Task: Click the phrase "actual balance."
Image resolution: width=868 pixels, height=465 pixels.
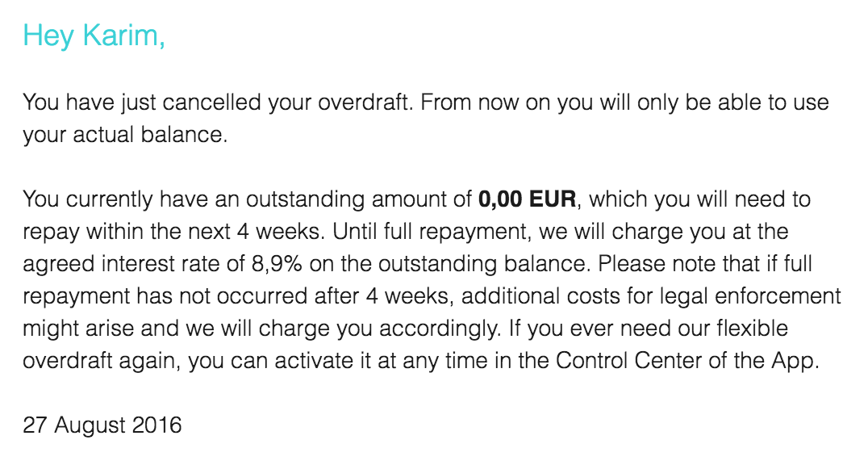Action: (x=150, y=135)
